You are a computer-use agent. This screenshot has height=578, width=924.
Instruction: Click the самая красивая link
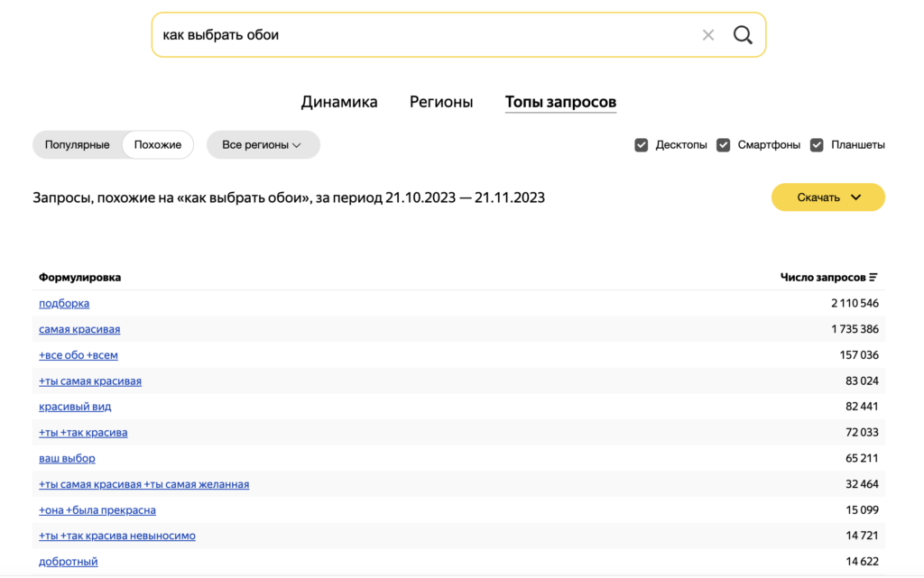pos(79,330)
